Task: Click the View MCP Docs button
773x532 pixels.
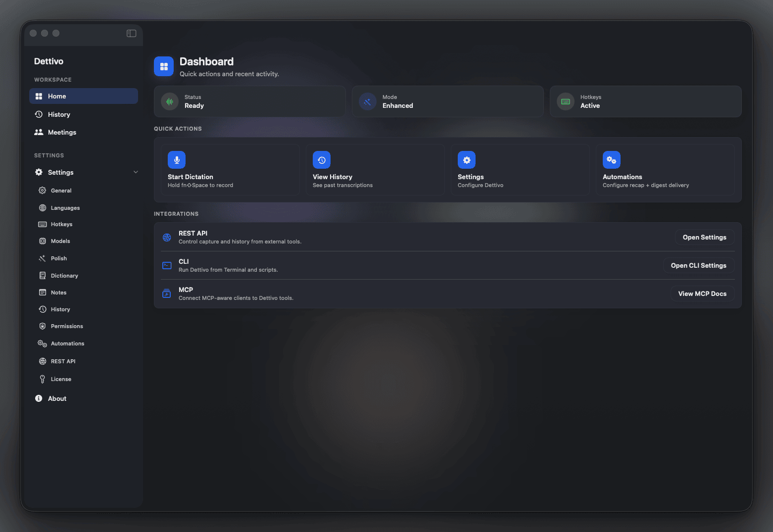Action: pos(702,294)
